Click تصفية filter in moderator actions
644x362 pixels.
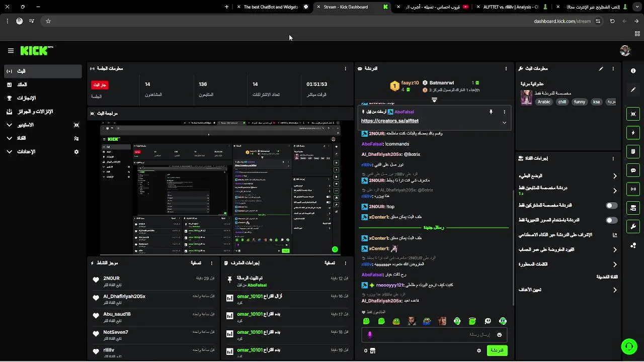tap(330, 263)
